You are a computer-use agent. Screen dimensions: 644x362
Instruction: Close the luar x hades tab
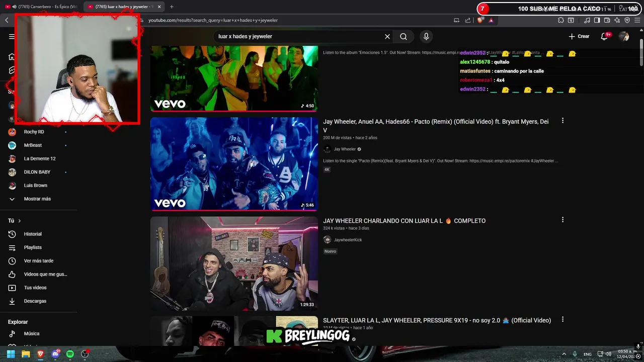point(159,7)
